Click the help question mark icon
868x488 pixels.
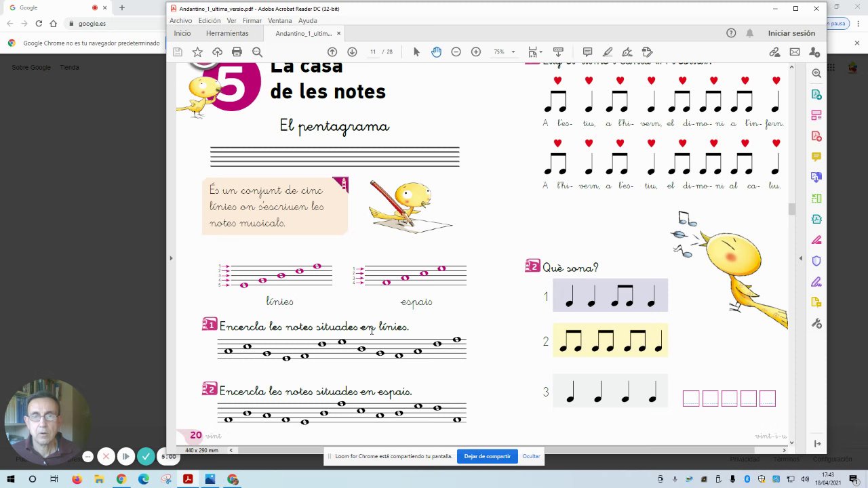point(731,33)
